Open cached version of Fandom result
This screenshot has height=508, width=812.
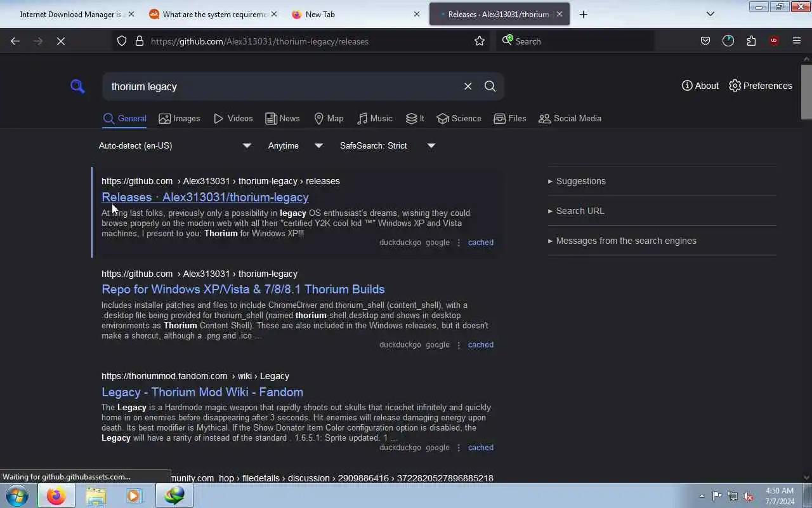(480, 448)
